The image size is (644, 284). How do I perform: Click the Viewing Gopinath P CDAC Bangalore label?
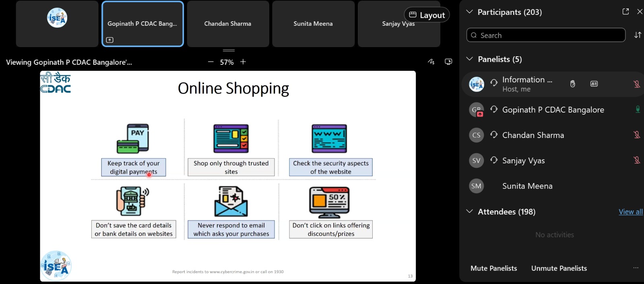(69, 62)
